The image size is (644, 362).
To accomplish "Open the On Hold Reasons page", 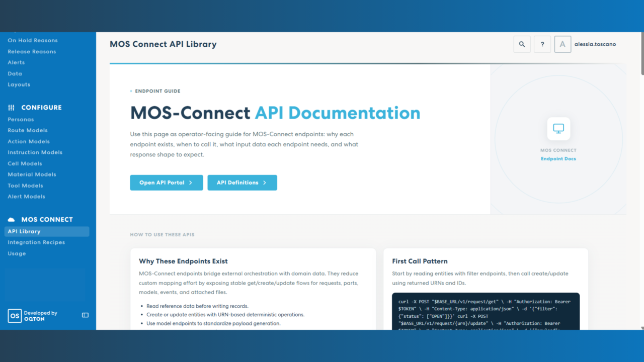I will (x=33, y=40).
